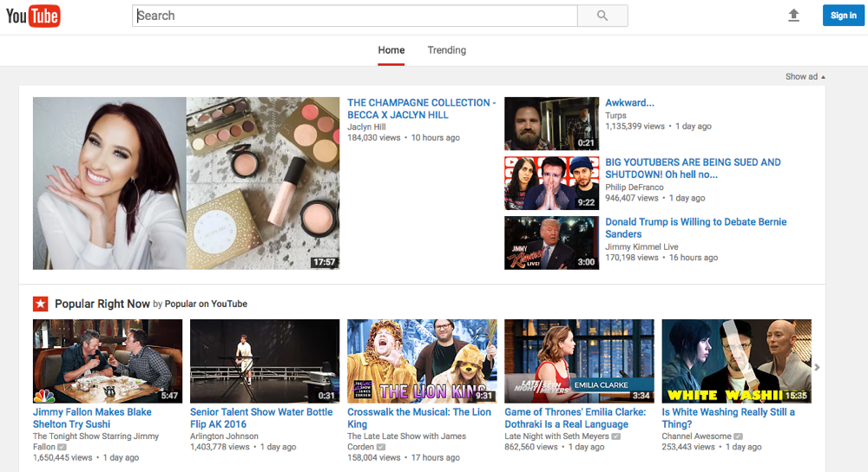The image size is (868, 472).
Task: Click the YouTube logo
Action: pos(33,16)
